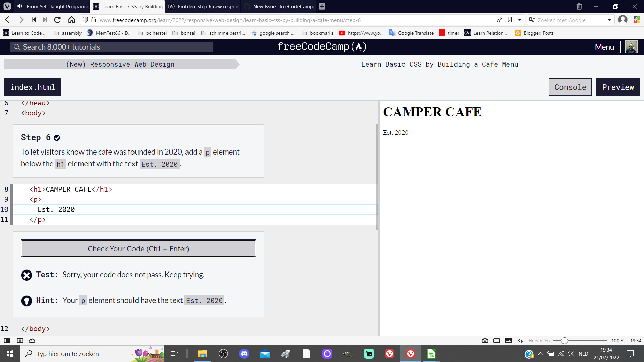
Task: Click the Step 6 checkmark badge
Action: tap(57, 137)
